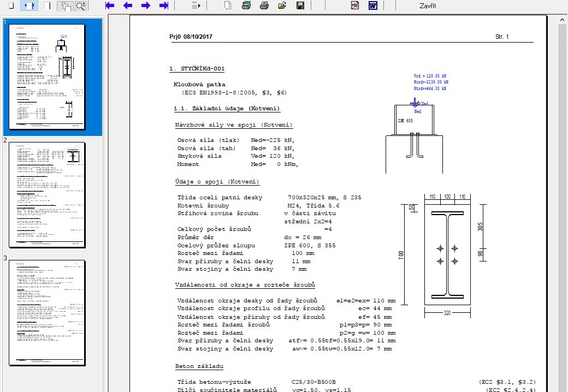Open the go-to-page lines icon
This screenshot has height=392, width=568.
196,5
